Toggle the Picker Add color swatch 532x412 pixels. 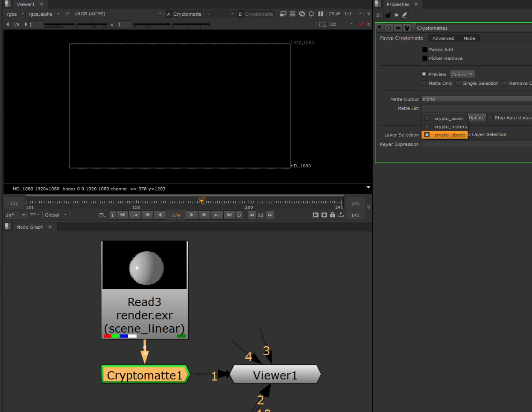[x=425, y=49]
